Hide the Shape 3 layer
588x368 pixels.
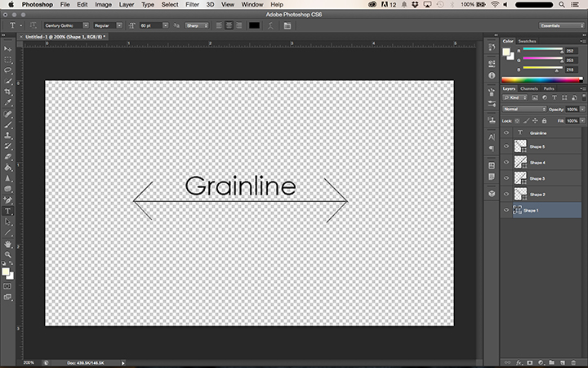coord(506,178)
